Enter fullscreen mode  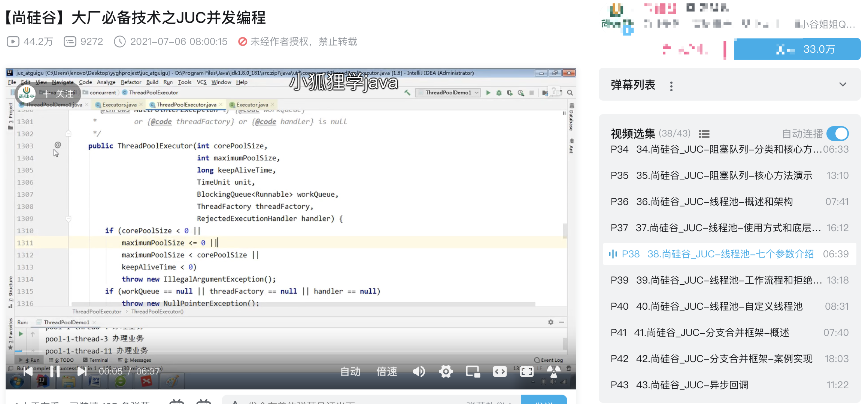pyautogui.click(x=526, y=371)
